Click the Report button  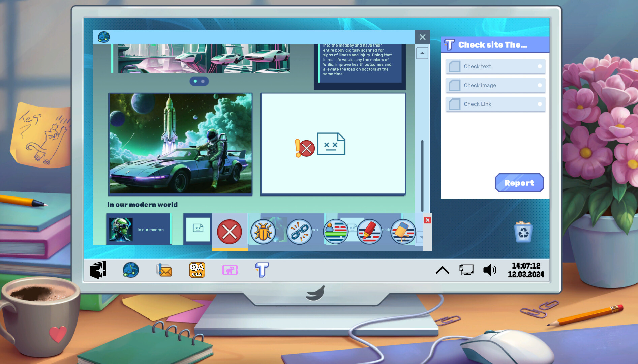click(x=519, y=183)
